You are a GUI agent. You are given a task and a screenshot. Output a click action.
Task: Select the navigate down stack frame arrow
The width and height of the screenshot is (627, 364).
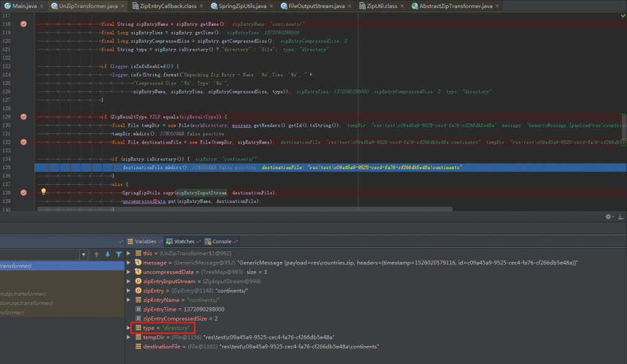click(x=108, y=254)
